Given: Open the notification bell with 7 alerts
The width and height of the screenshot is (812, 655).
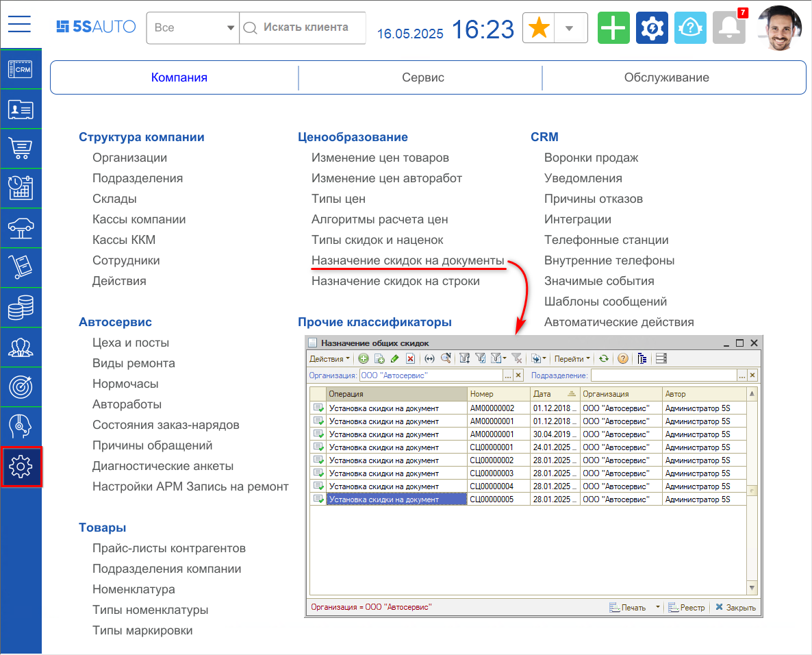Looking at the screenshot, I should tap(728, 27).
